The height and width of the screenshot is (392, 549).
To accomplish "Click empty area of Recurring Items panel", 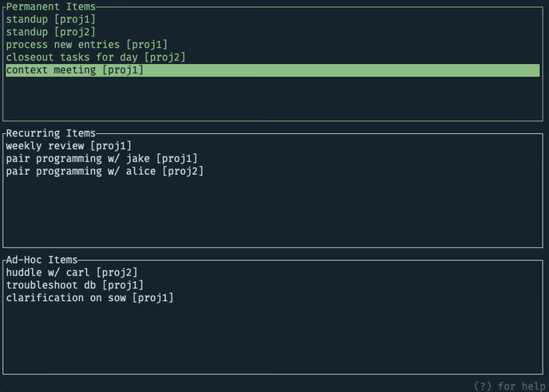I will [271, 212].
